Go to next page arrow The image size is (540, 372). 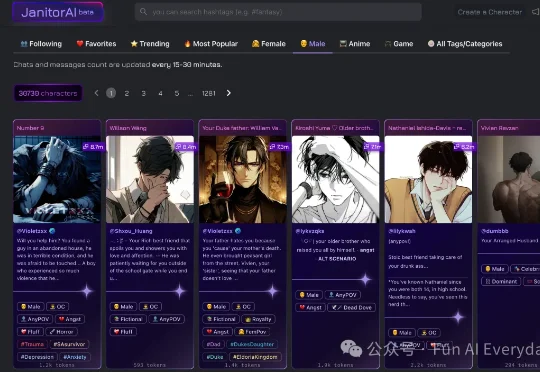coord(228,93)
